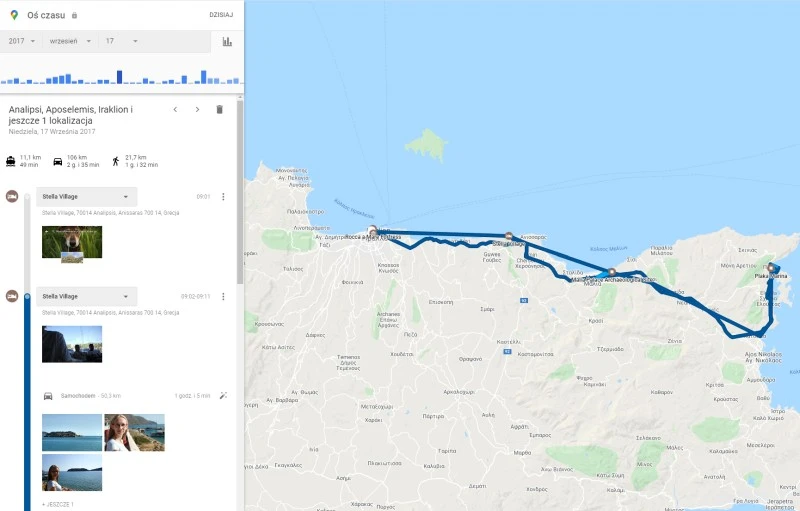This screenshot has width=800, height=511.
Task: Click the lock icon beside Oś czasu
Action: (74, 16)
